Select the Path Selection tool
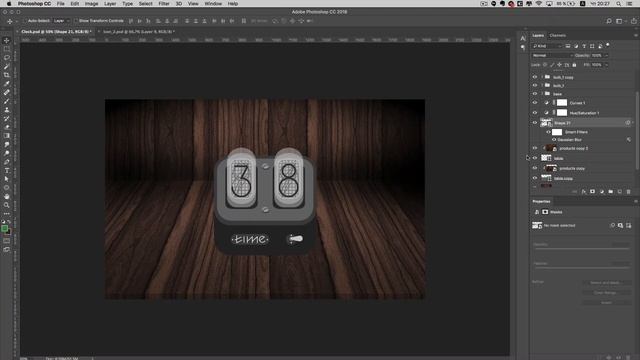 (x=7, y=179)
